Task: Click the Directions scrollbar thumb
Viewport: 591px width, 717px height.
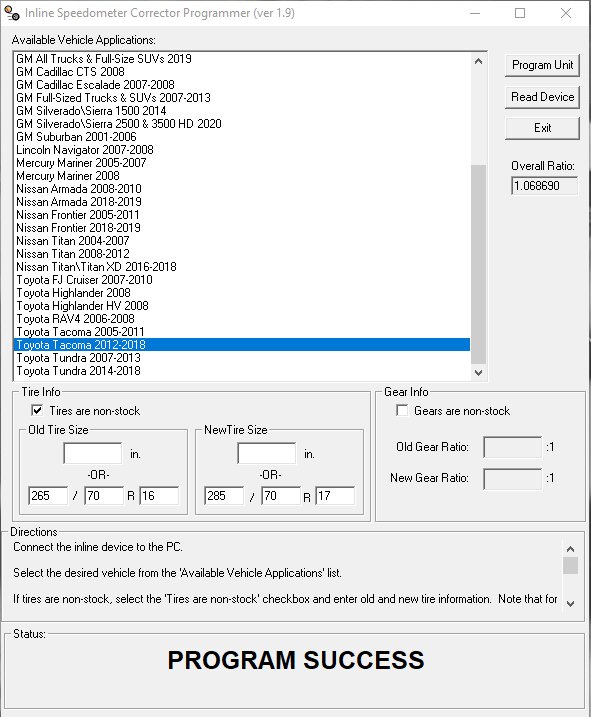Action: [x=570, y=565]
